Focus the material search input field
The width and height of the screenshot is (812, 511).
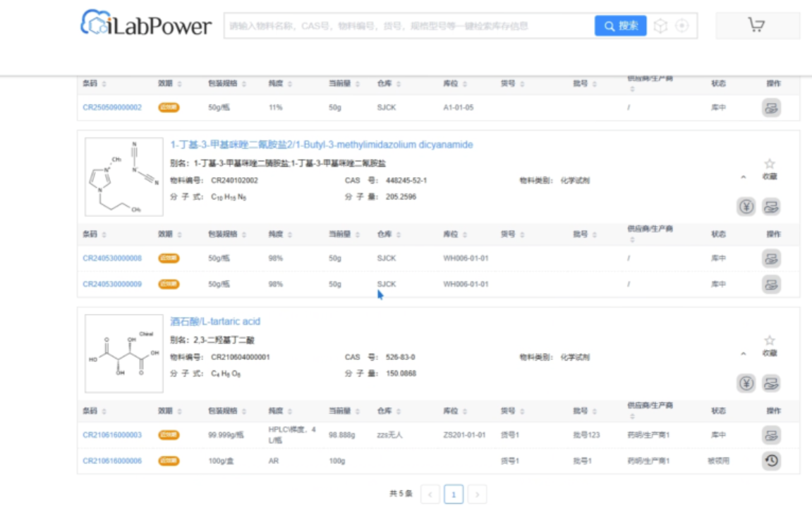click(x=409, y=26)
